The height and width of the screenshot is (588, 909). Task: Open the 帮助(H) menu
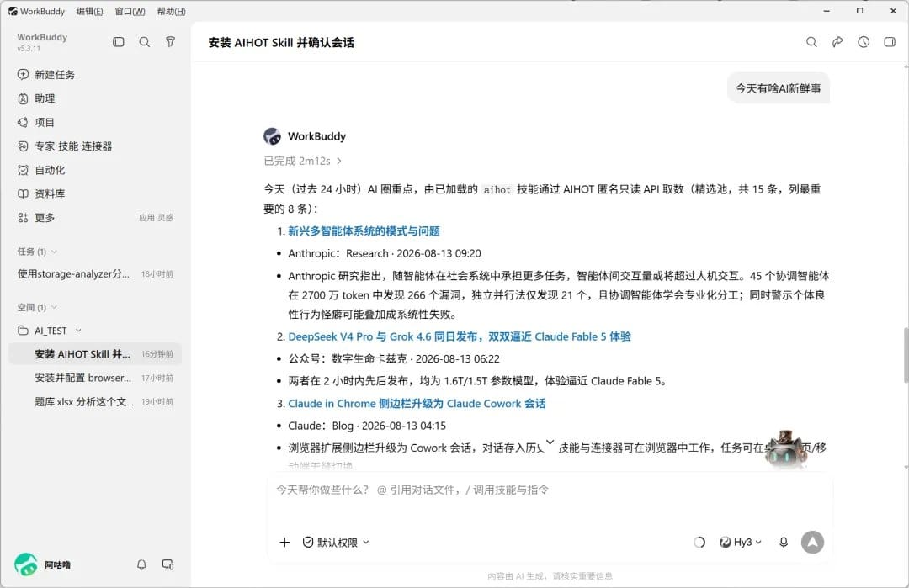(x=171, y=12)
